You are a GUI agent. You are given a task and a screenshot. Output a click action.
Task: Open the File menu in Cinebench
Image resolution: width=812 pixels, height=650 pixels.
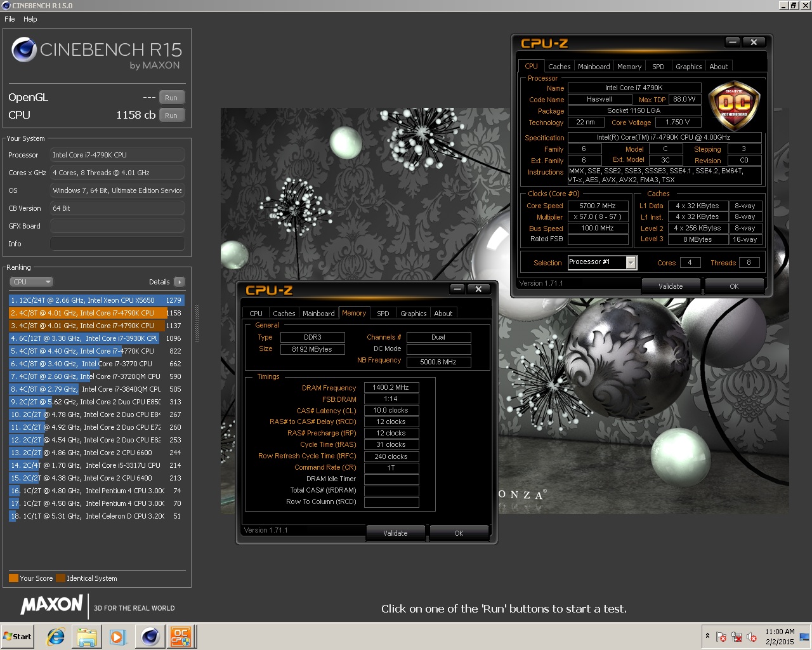click(10, 19)
